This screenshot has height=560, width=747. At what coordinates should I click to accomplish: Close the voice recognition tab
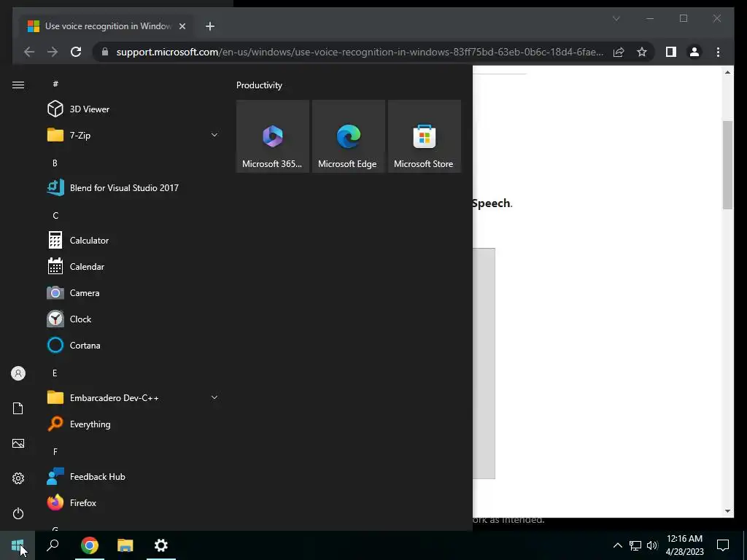[x=182, y=26]
